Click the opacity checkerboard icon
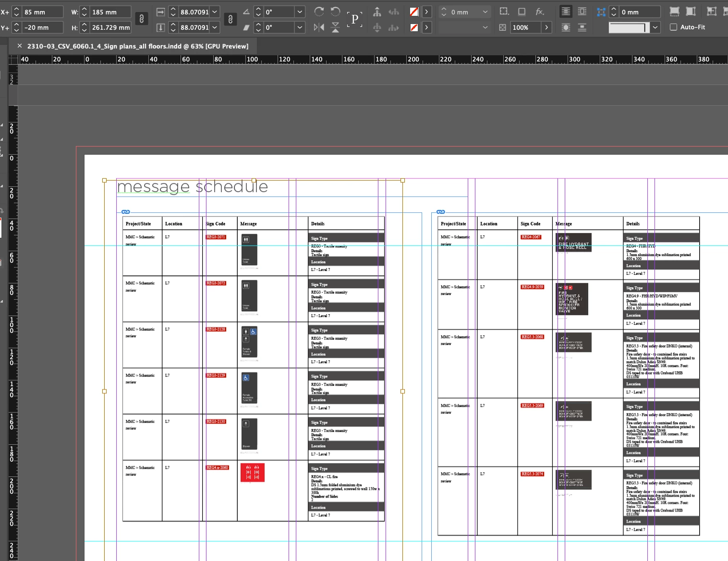The image size is (728, 561). (502, 27)
